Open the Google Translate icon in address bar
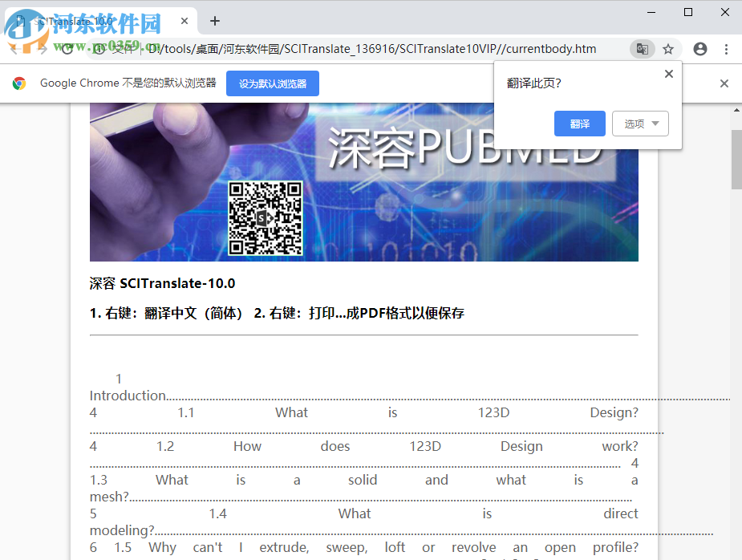This screenshot has height=560, width=742. (x=642, y=49)
